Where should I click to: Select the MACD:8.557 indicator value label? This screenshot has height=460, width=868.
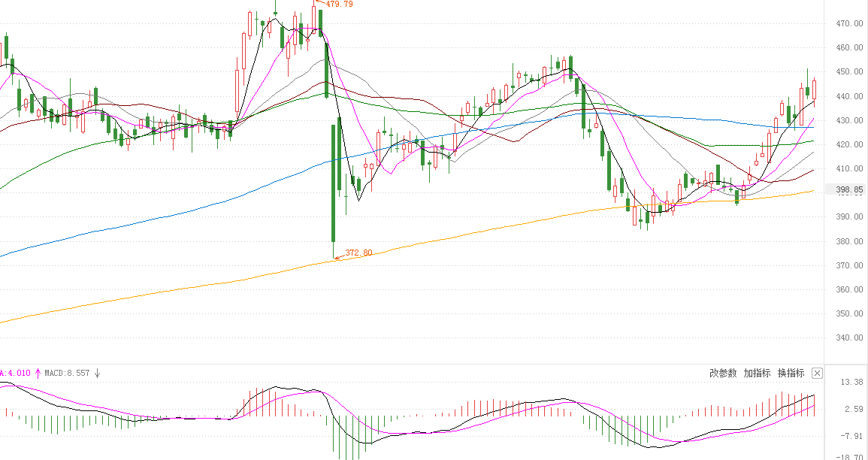tap(67, 373)
